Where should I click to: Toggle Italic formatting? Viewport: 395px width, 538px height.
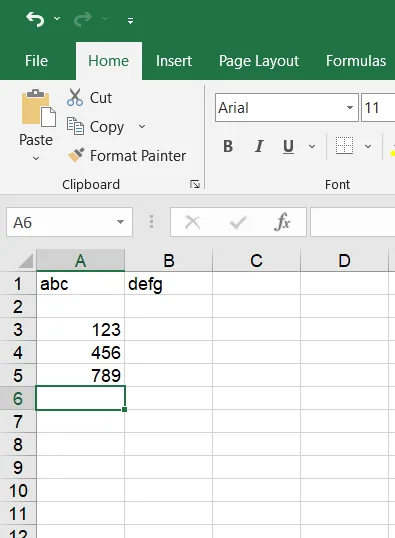tap(259, 147)
